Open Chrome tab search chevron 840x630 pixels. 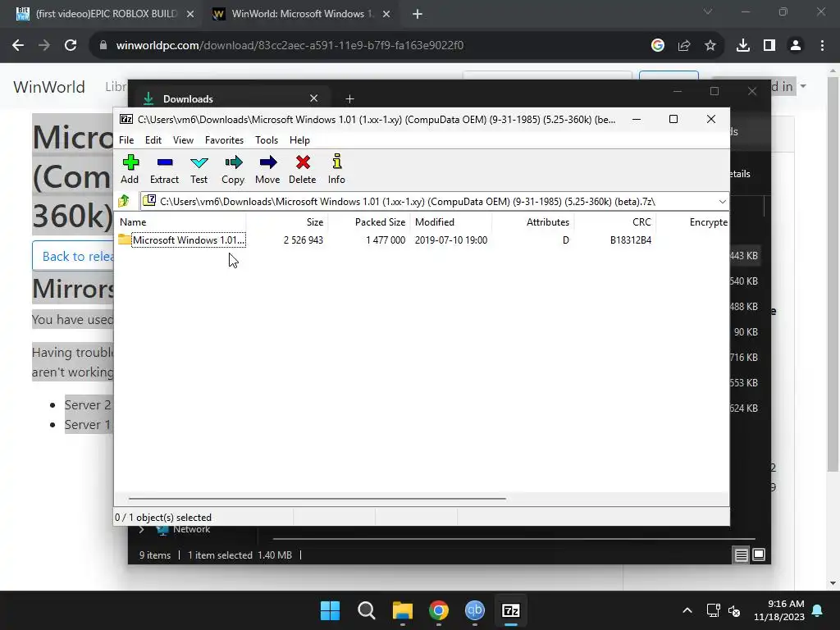[708, 11]
